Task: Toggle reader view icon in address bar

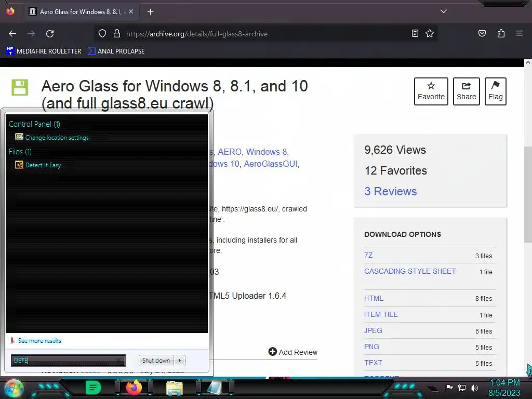Action: pos(415,33)
